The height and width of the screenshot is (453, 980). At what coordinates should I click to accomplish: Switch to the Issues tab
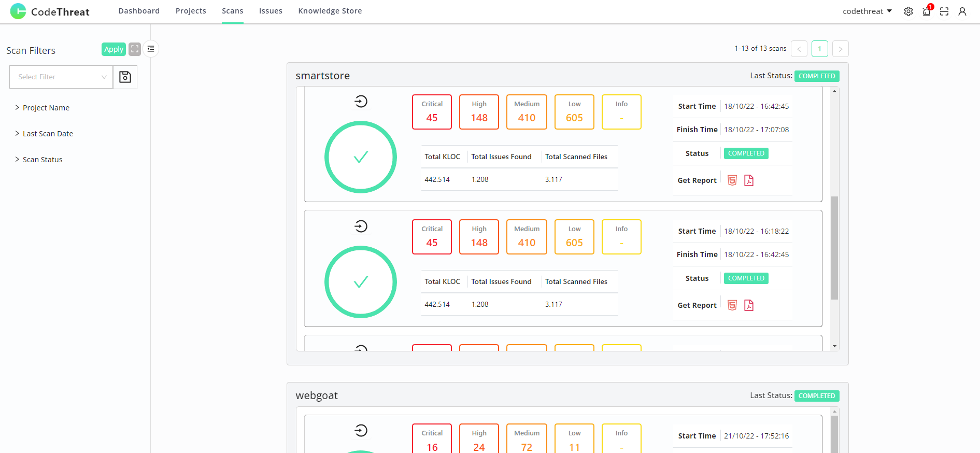click(271, 11)
